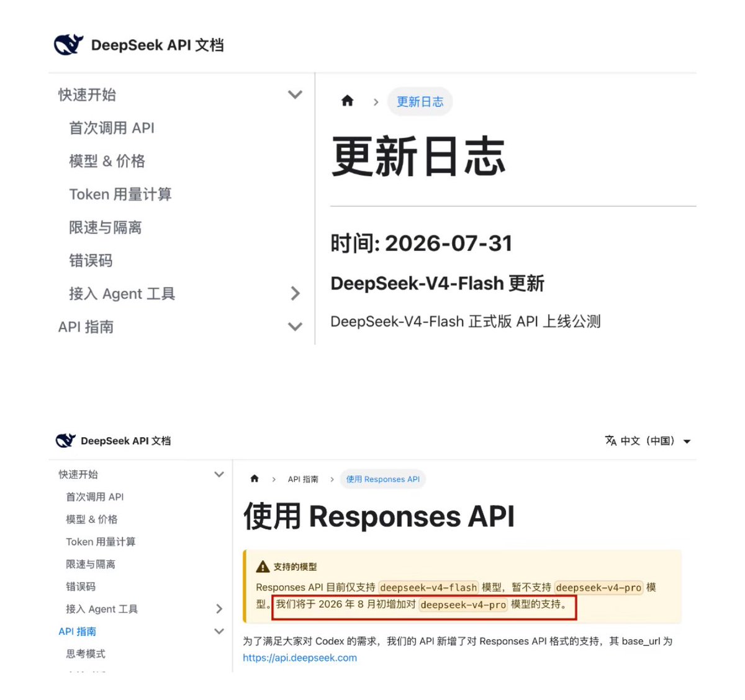Image resolution: width=745 pixels, height=700 pixels.
Task: Click the translate language icon
Action: coord(611,440)
